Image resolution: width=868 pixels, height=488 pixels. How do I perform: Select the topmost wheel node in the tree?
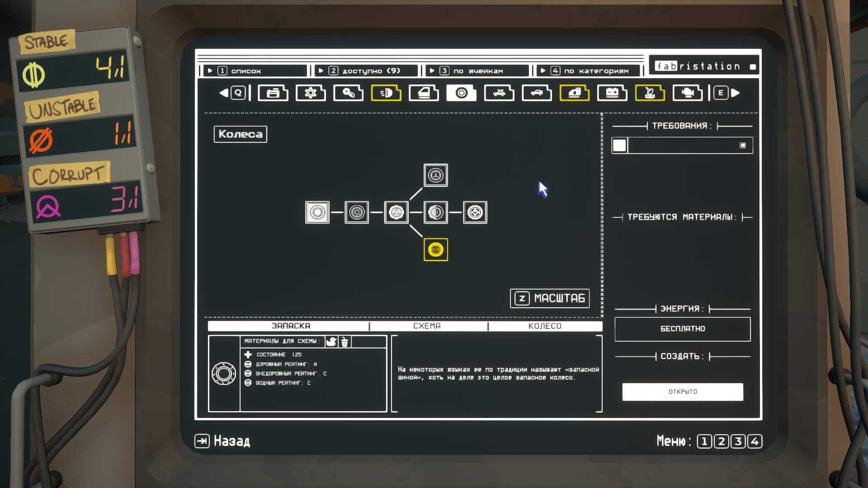pos(436,175)
